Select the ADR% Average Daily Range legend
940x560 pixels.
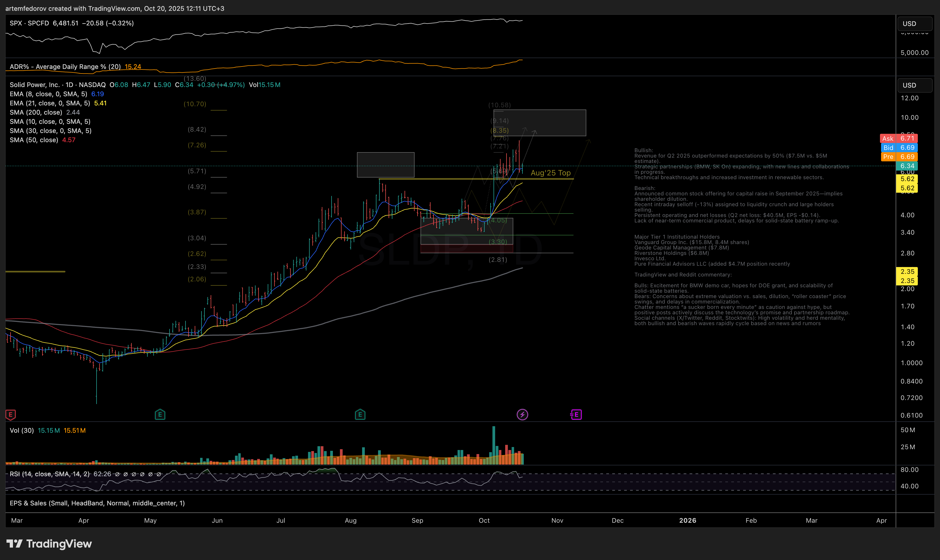pos(65,67)
